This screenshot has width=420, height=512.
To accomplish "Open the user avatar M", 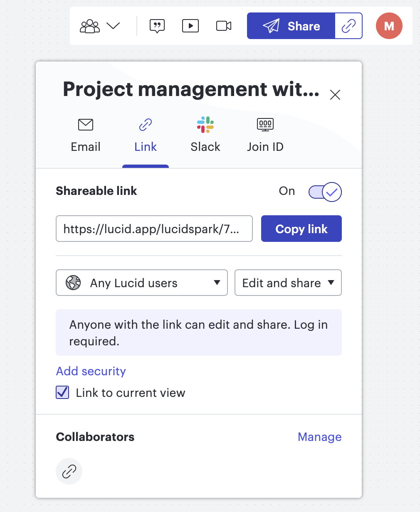I will (x=389, y=26).
